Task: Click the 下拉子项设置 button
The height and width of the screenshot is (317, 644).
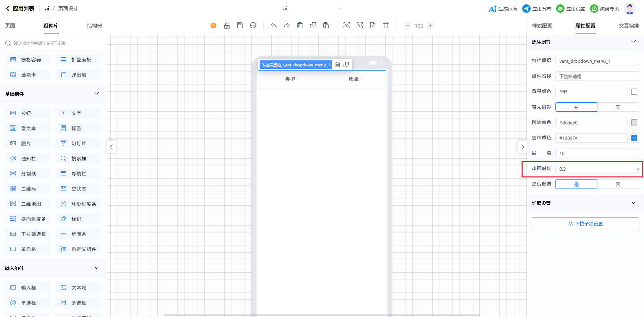Action: (x=585, y=224)
